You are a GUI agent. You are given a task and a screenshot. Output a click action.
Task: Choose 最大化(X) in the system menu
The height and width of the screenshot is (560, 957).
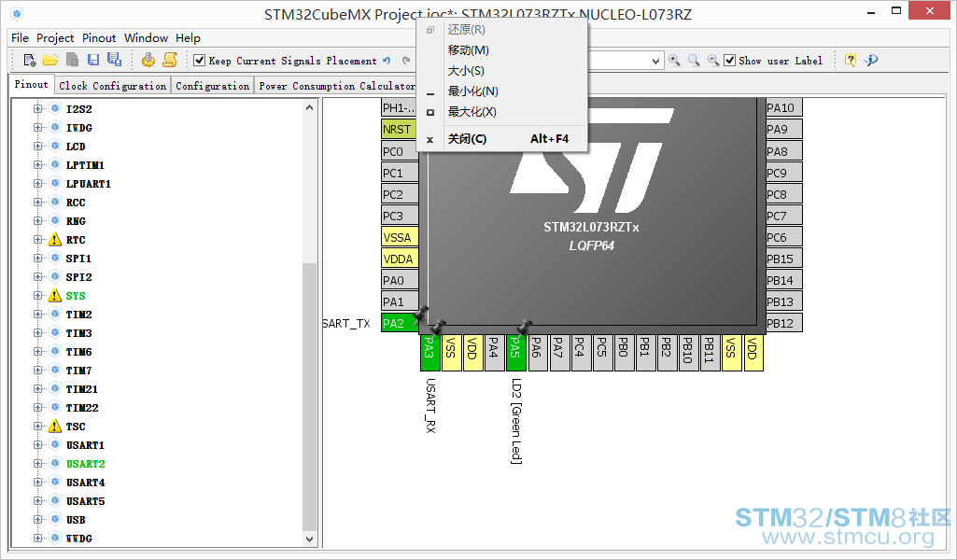(x=501, y=112)
